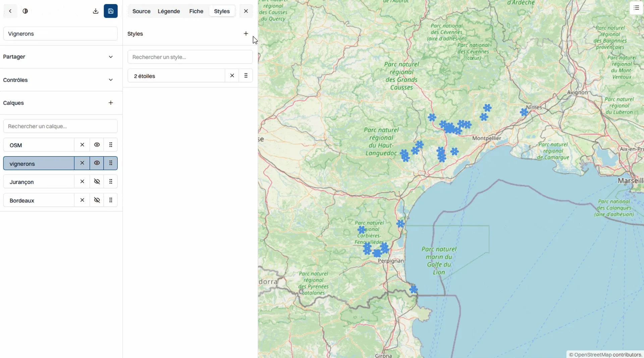The width and height of the screenshot is (644, 358).
Task: Switch to the Source tab
Action: pyautogui.click(x=141, y=11)
